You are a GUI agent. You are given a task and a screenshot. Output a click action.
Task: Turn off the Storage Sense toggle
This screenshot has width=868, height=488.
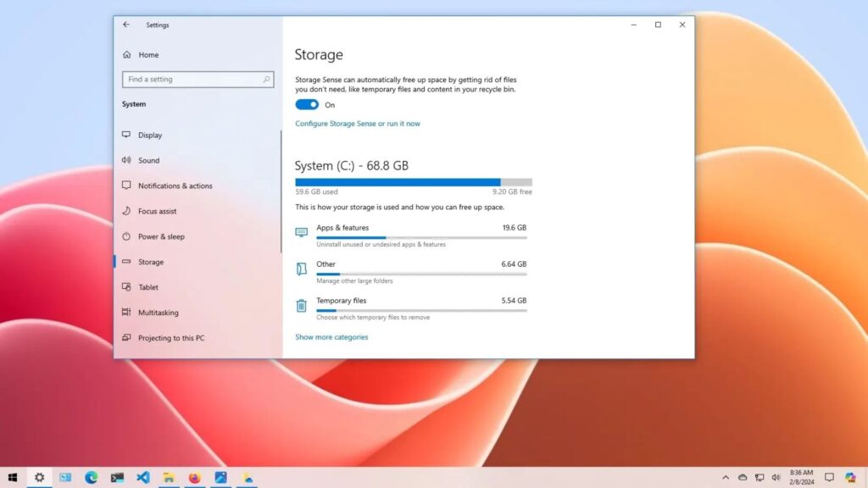(x=307, y=105)
